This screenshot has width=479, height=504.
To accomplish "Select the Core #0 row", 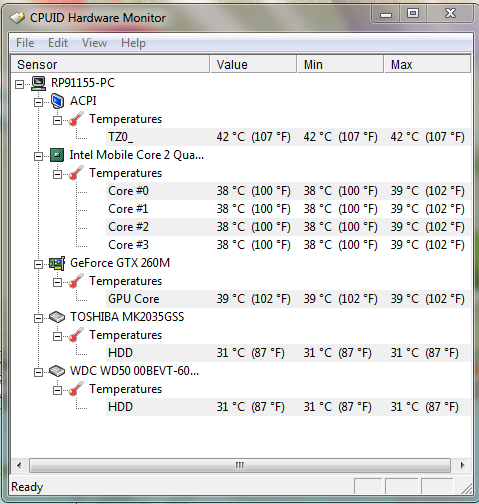I will [x=288, y=191].
